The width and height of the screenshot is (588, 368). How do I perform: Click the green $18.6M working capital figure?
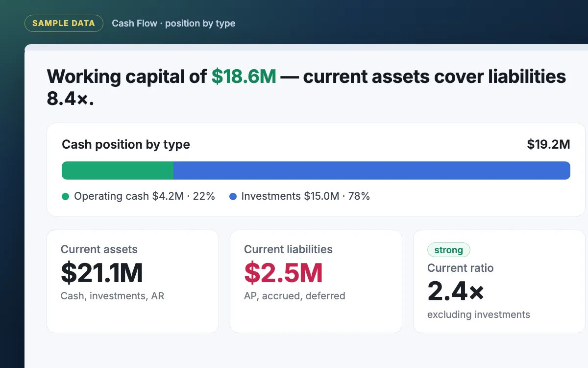(244, 77)
